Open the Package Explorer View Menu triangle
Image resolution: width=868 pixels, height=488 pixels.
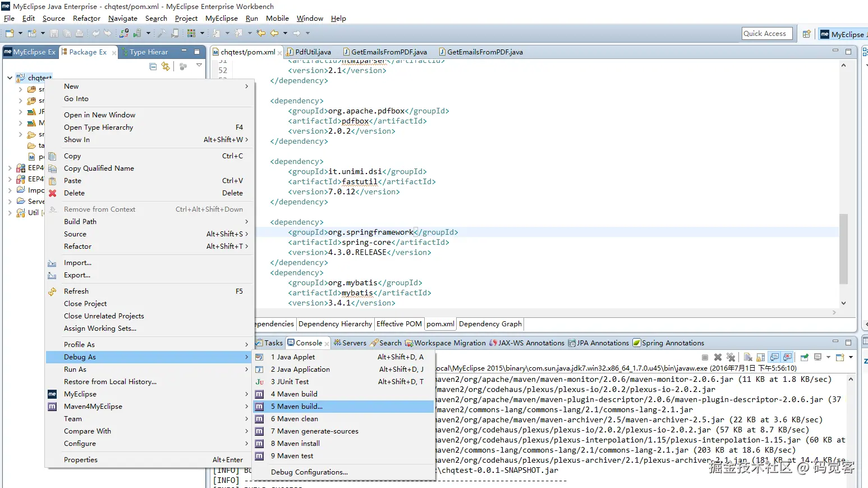(x=199, y=66)
